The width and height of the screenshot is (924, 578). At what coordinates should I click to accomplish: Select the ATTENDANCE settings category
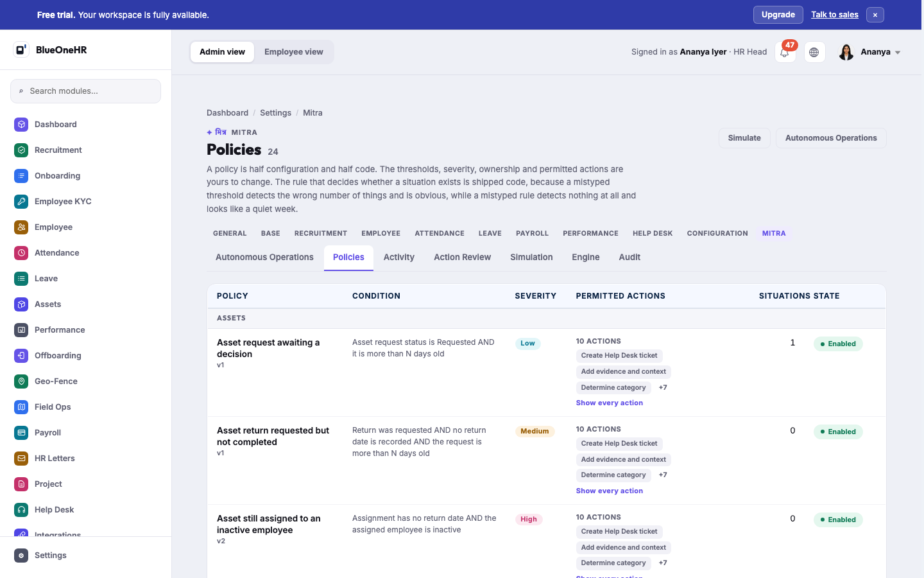pos(440,234)
